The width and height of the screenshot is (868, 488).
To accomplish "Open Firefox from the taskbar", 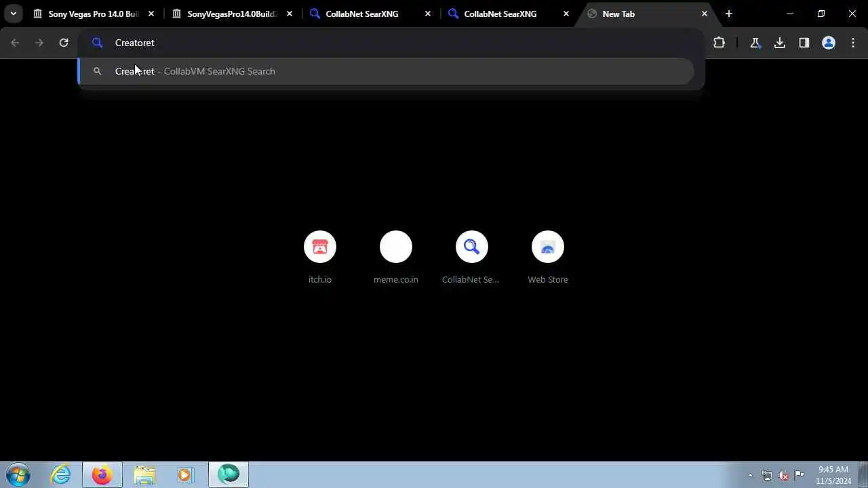I will click(x=102, y=474).
